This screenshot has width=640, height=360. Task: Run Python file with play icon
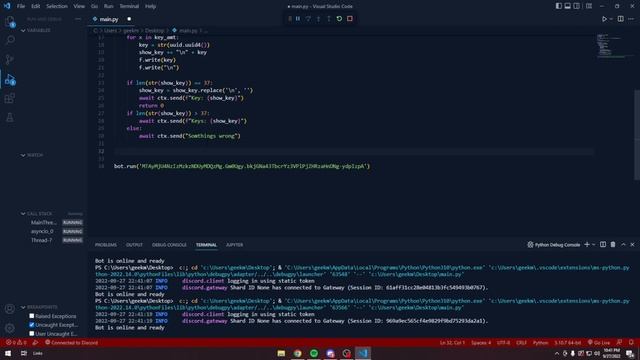click(x=604, y=19)
